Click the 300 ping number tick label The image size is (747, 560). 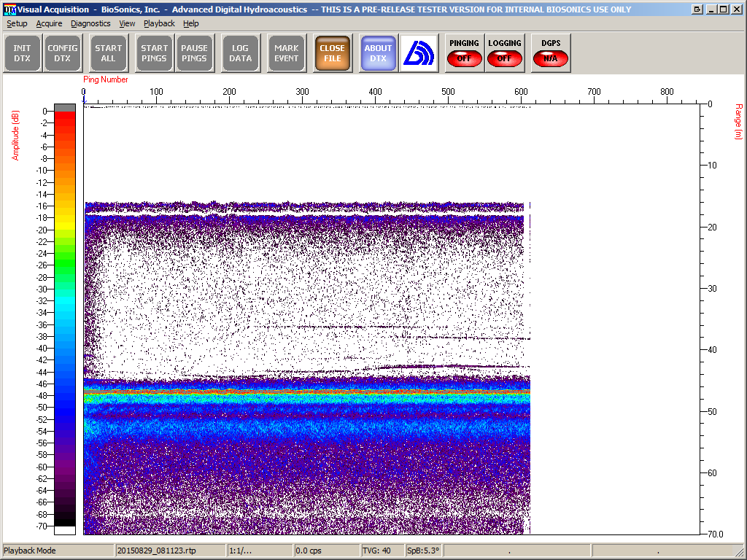point(302,91)
